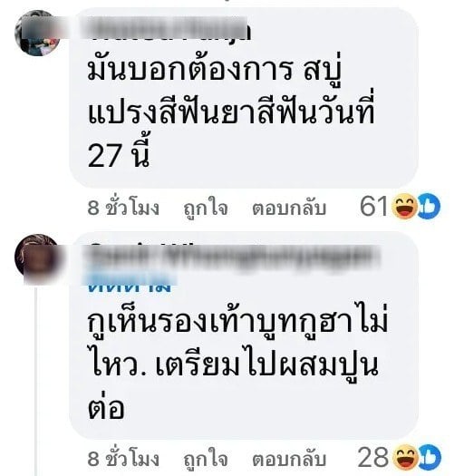
Task: Like the comment about สบู่ แปรงสีฟัน via ถูกใจ
Action: [x=206, y=209]
